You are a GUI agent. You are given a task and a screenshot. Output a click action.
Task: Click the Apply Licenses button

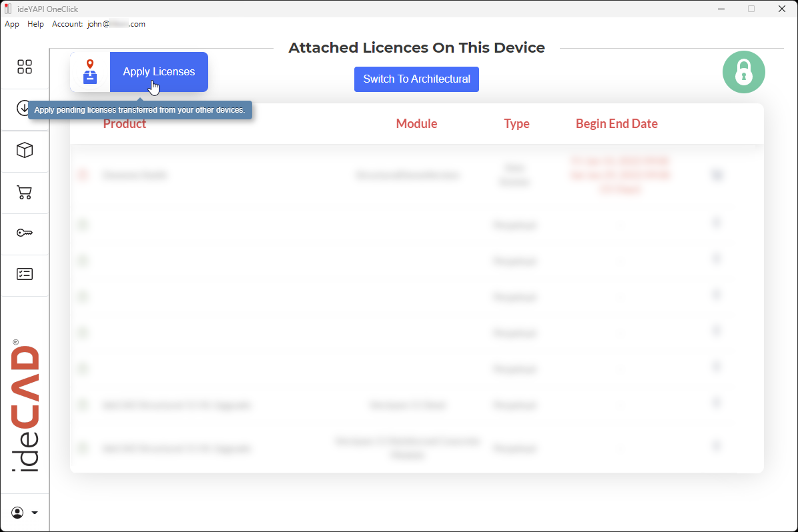[159, 72]
